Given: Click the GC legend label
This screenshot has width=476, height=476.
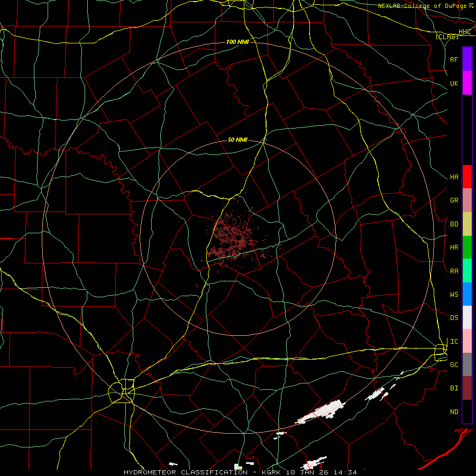Looking at the screenshot, I should [x=454, y=365].
